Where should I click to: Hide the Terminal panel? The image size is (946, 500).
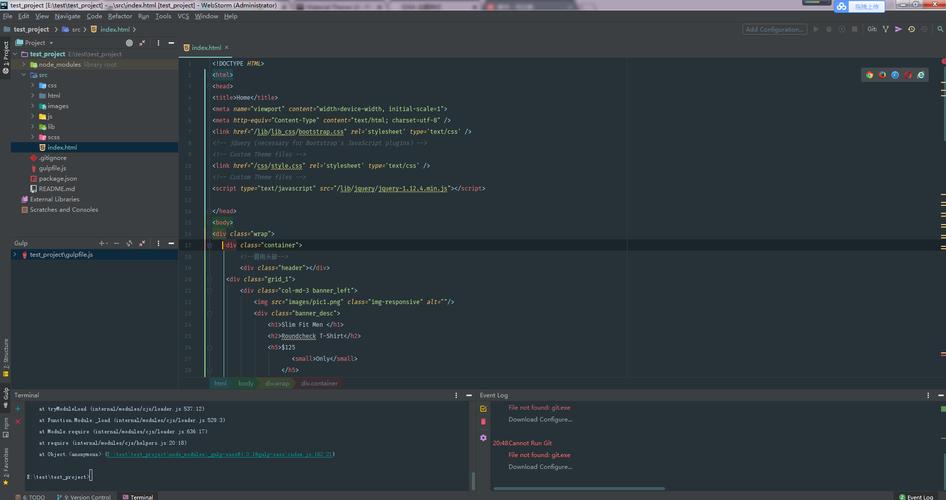pyautogui.click(x=469, y=395)
